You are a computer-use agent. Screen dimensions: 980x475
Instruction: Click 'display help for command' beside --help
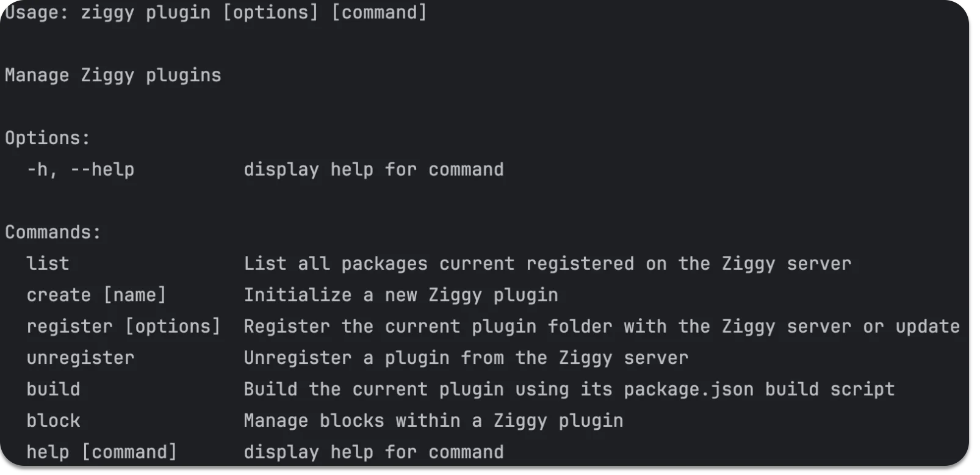(373, 170)
